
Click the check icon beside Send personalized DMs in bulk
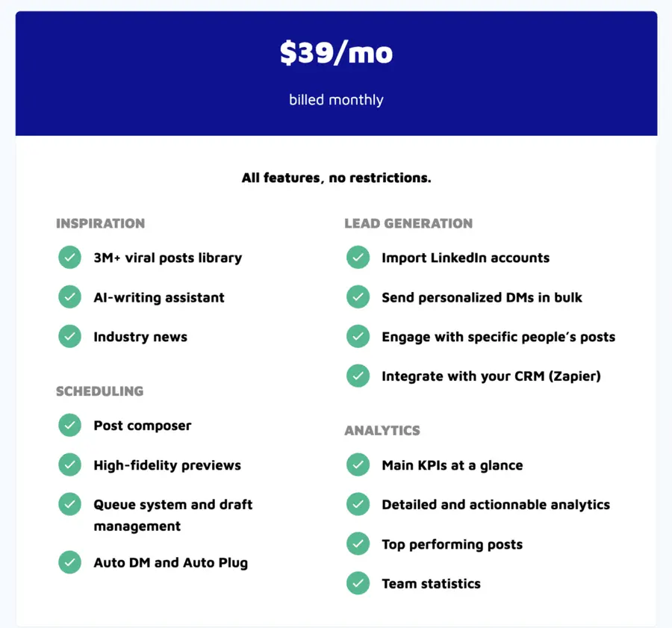click(x=358, y=296)
